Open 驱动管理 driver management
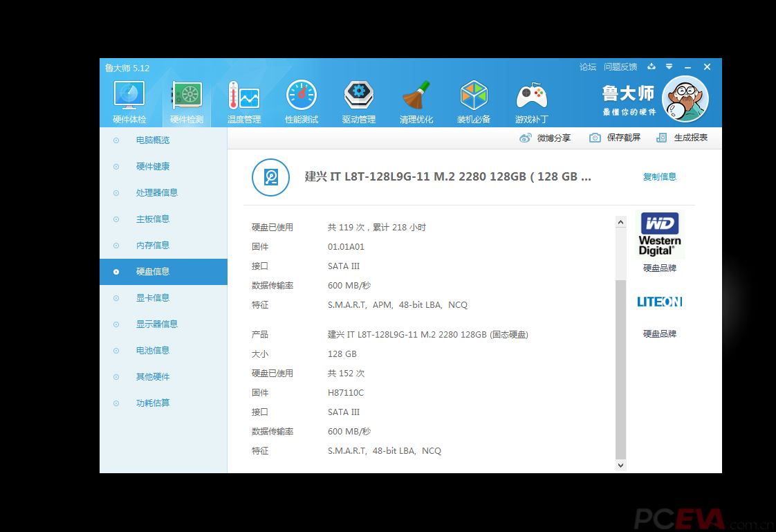776x532 pixels. [359, 102]
